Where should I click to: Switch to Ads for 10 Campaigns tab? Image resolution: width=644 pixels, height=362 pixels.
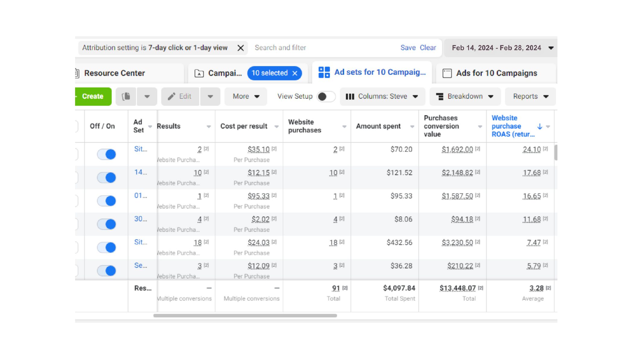click(496, 73)
